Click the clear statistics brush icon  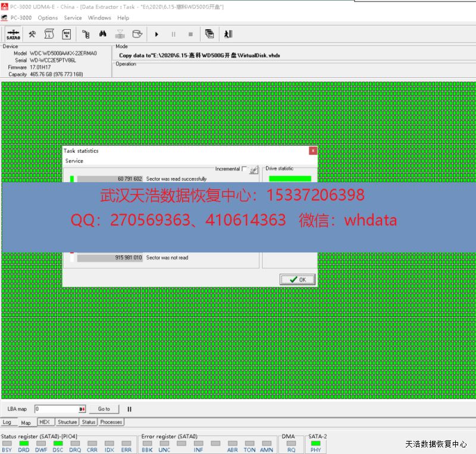coord(254,170)
